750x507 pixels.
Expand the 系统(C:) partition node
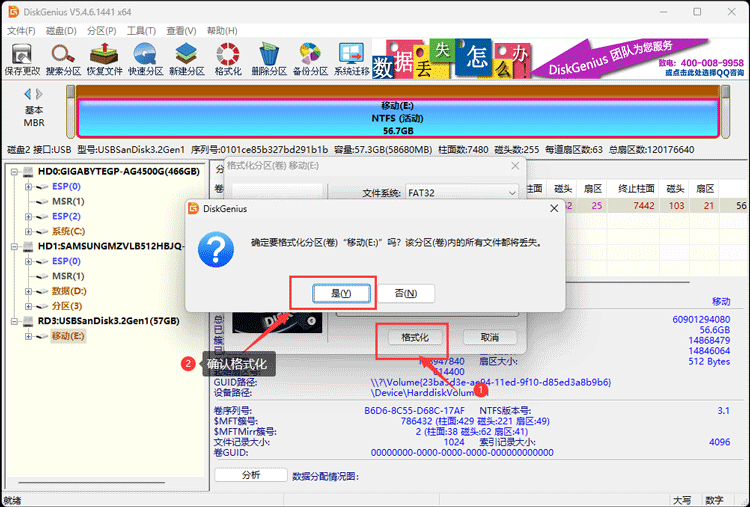click(x=28, y=231)
